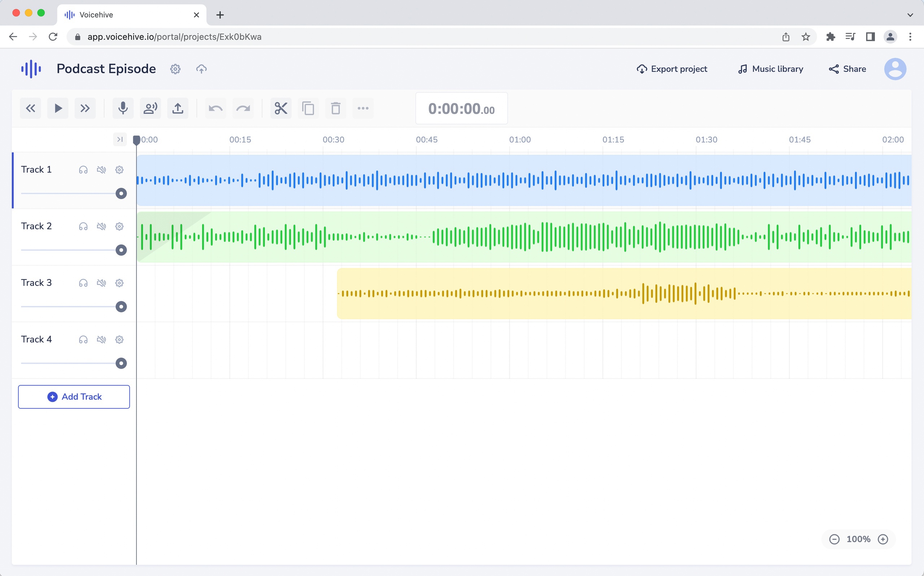This screenshot has width=924, height=576.
Task: Open project settings gear next to title
Action: coord(175,69)
